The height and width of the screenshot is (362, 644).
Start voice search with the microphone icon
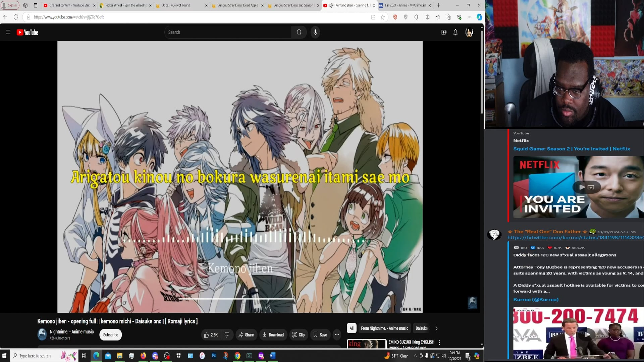click(x=315, y=32)
